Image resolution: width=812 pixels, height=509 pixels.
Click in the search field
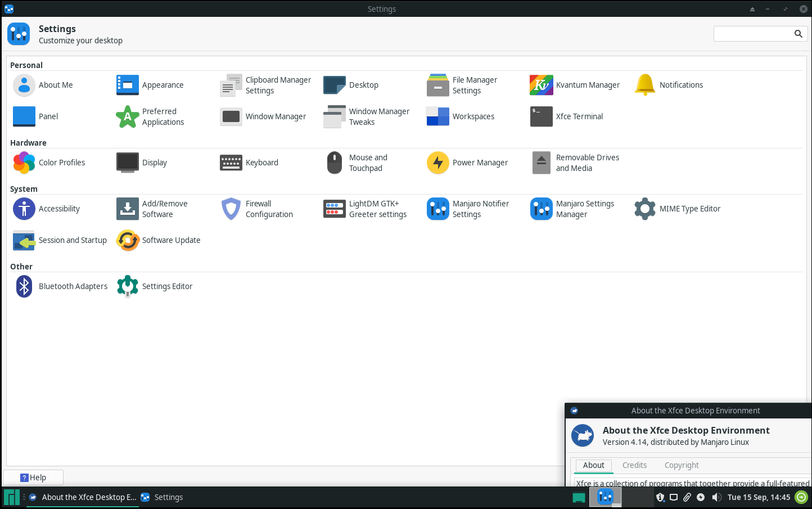pyautogui.click(x=754, y=33)
